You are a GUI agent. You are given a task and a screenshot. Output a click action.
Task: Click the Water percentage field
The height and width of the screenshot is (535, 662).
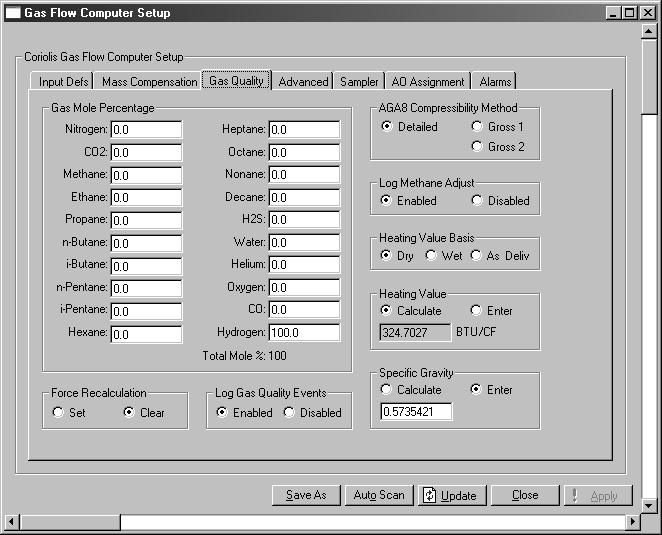pyautogui.click(x=304, y=242)
